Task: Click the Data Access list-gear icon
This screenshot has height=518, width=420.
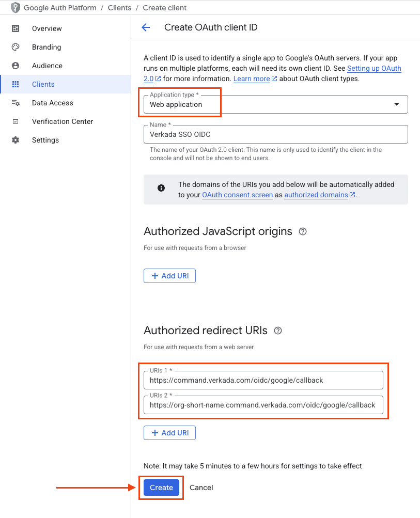Action: click(15, 103)
